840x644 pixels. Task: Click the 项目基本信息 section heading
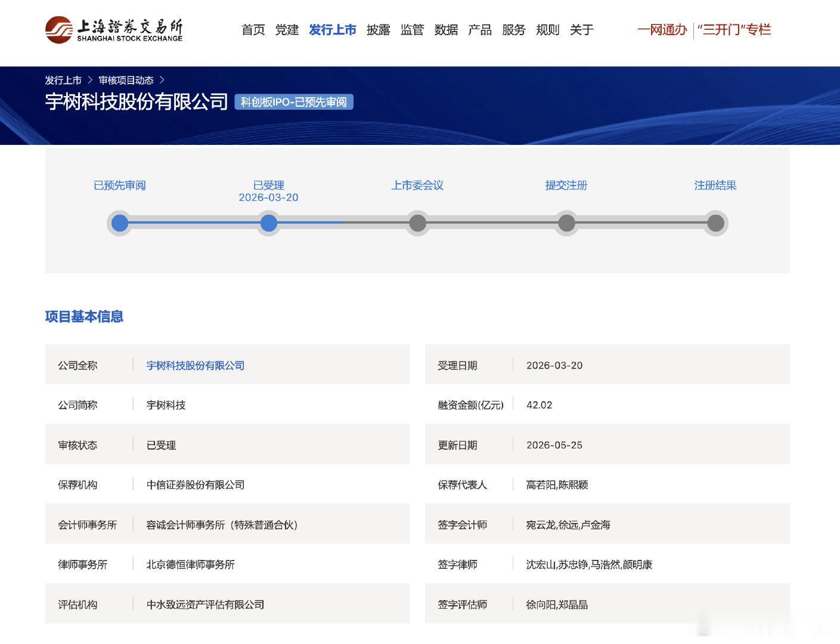tap(84, 317)
